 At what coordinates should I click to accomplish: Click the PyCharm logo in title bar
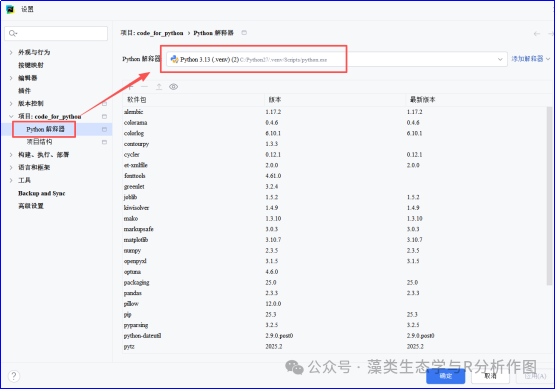[x=10, y=9]
